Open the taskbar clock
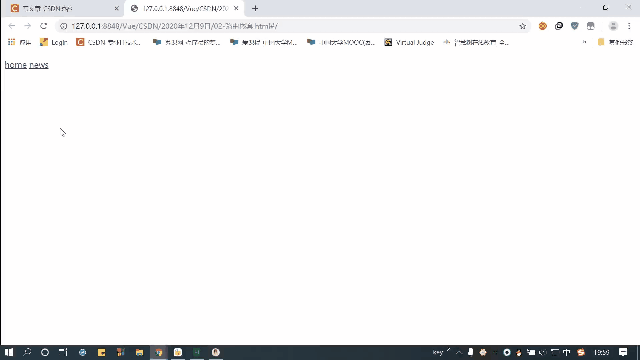 (602, 352)
